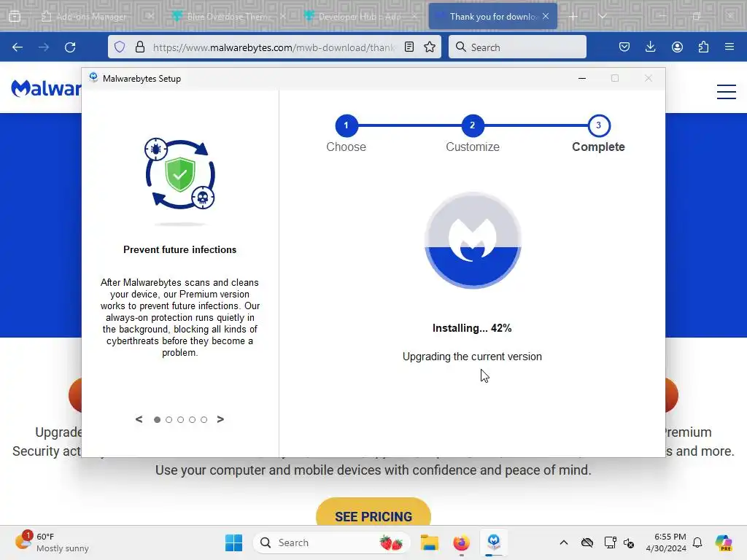Open Firefox from the taskbar

click(x=461, y=542)
